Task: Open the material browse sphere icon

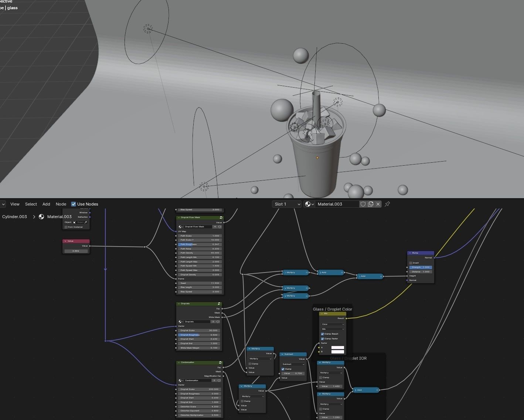Action: pyautogui.click(x=309, y=204)
